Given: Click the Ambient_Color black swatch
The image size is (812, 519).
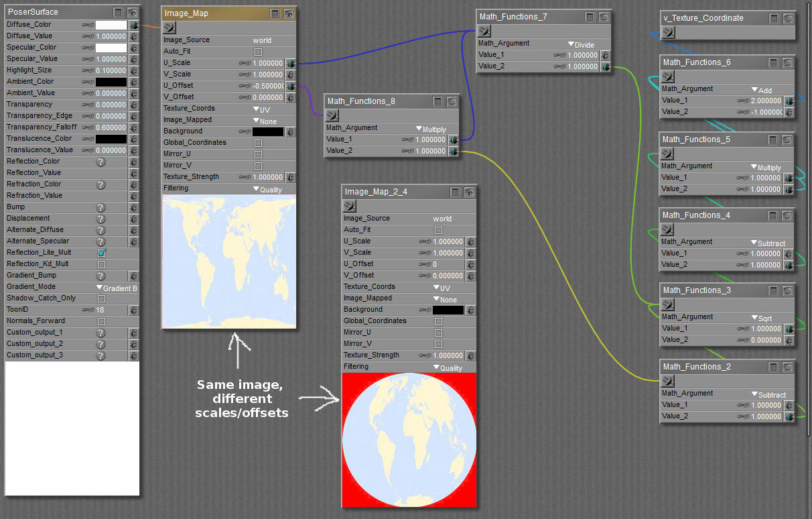Looking at the screenshot, I should tap(111, 82).
